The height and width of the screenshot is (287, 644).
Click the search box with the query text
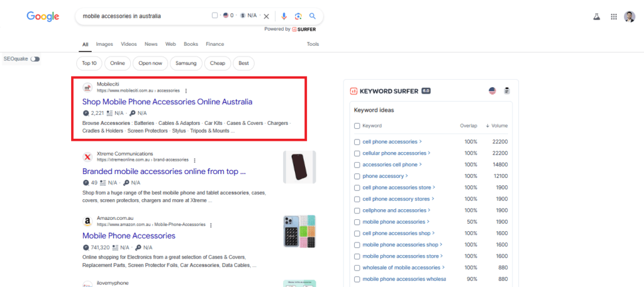coord(145,16)
